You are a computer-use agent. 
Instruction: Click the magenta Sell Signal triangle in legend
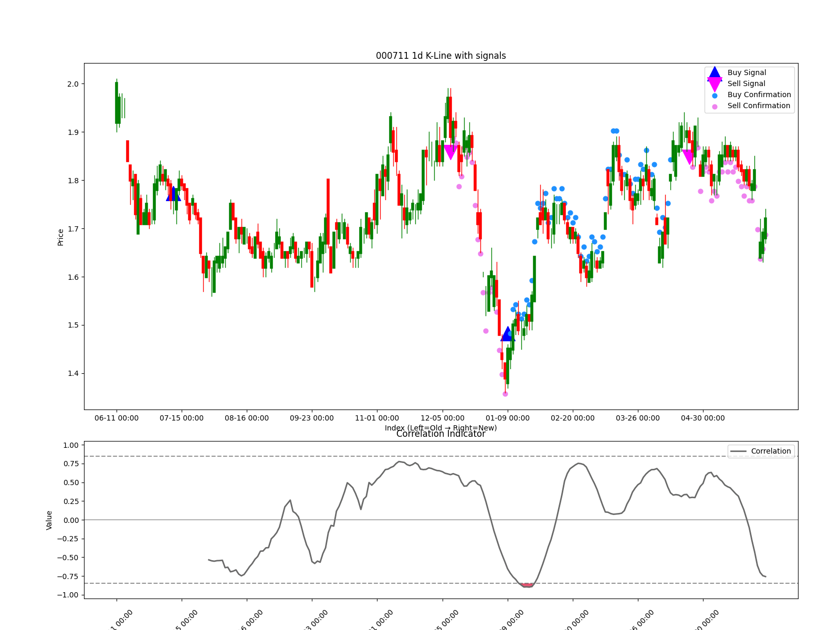(x=715, y=85)
